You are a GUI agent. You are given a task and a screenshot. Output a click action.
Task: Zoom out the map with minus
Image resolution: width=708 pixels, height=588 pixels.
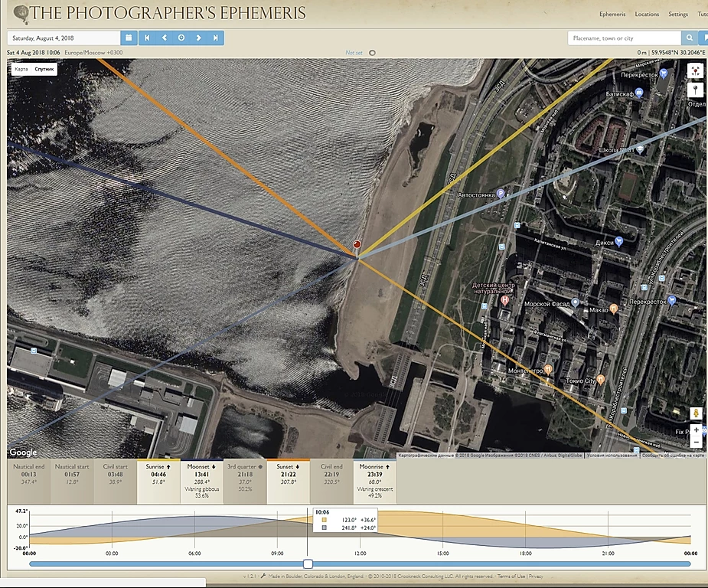(696, 442)
